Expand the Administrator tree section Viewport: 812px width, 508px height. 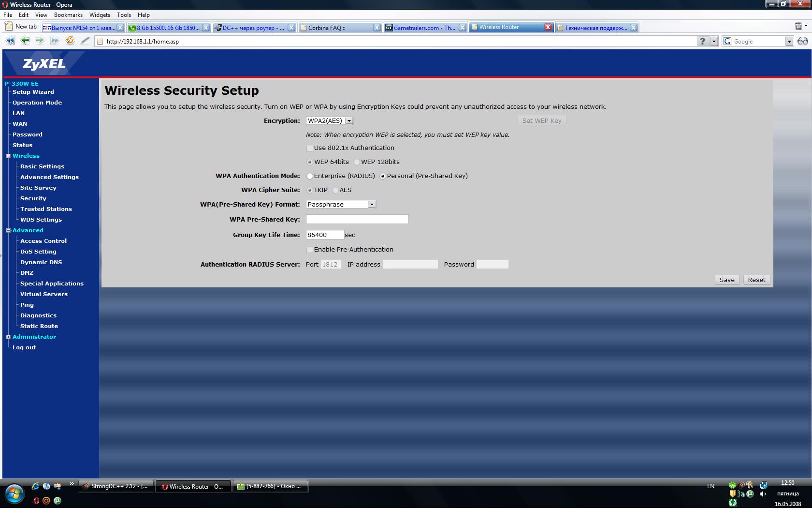[x=8, y=337]
